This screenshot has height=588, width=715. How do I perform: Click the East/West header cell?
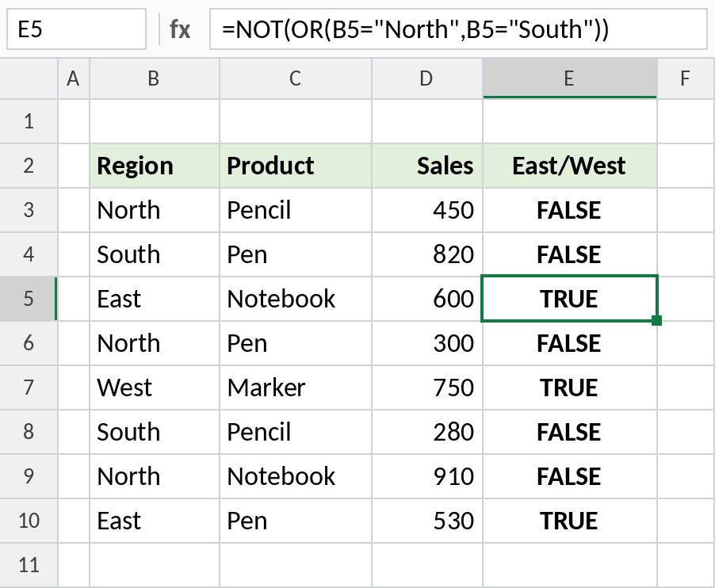(570, 166)
